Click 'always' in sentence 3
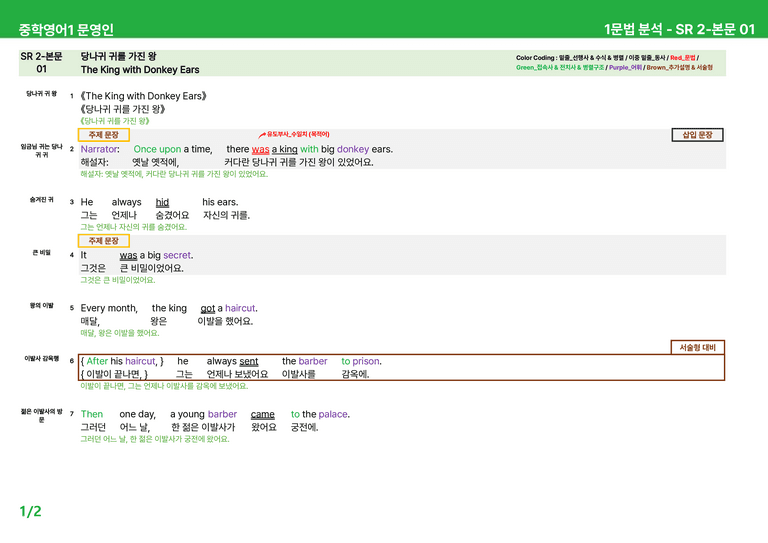Viewport: 768px width, 543px height. [126, 202]
